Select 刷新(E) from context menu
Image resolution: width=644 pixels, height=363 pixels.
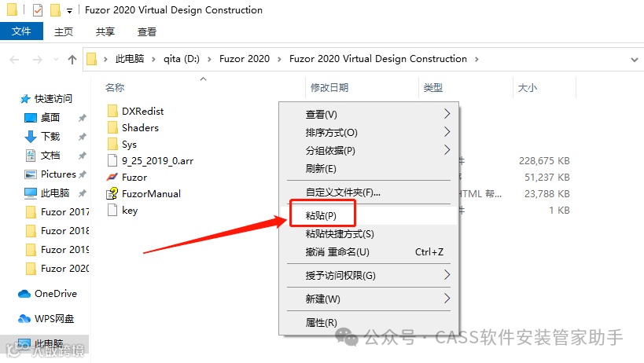tap(369, 169)
